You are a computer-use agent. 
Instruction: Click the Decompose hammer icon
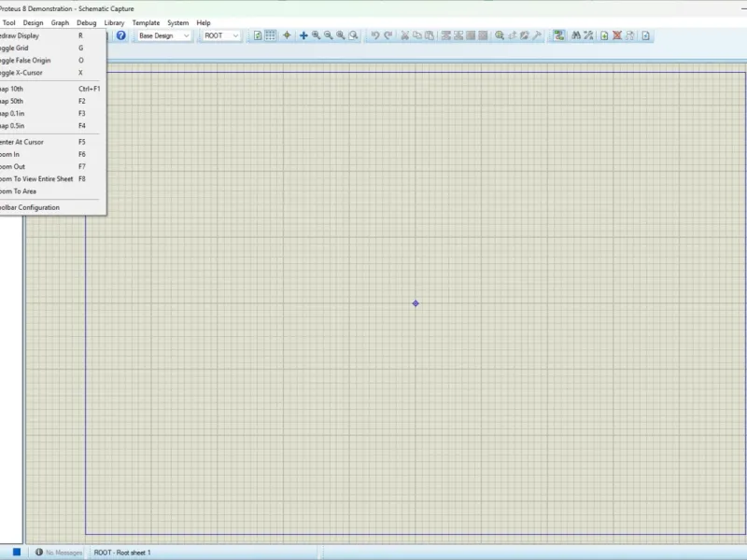pyautogui.click(x=537, y=35)
